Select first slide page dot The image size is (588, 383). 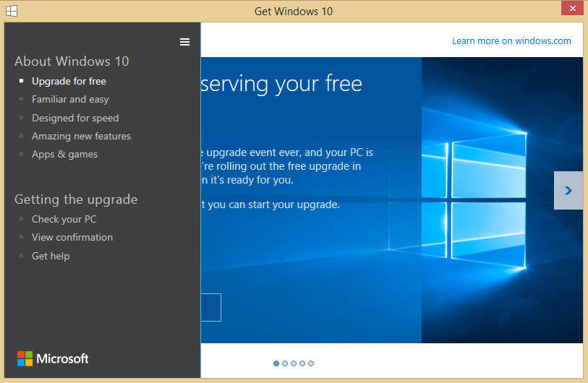276,363
